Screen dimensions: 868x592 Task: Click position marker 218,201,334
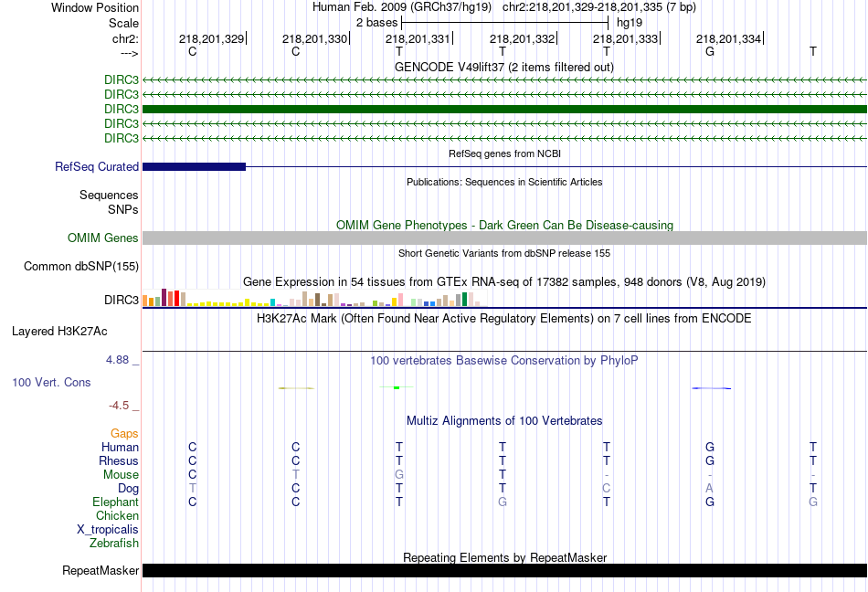(728, 38)
